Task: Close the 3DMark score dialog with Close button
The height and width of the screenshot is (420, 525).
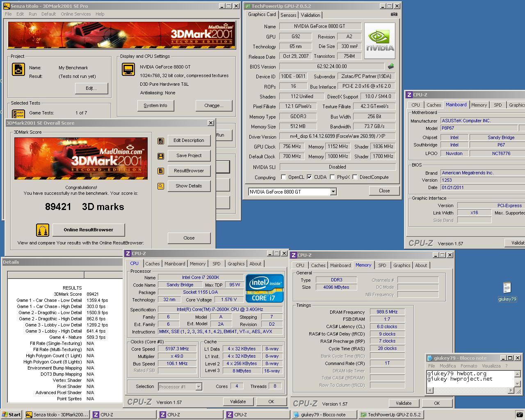Action: [x=189, y=238]
